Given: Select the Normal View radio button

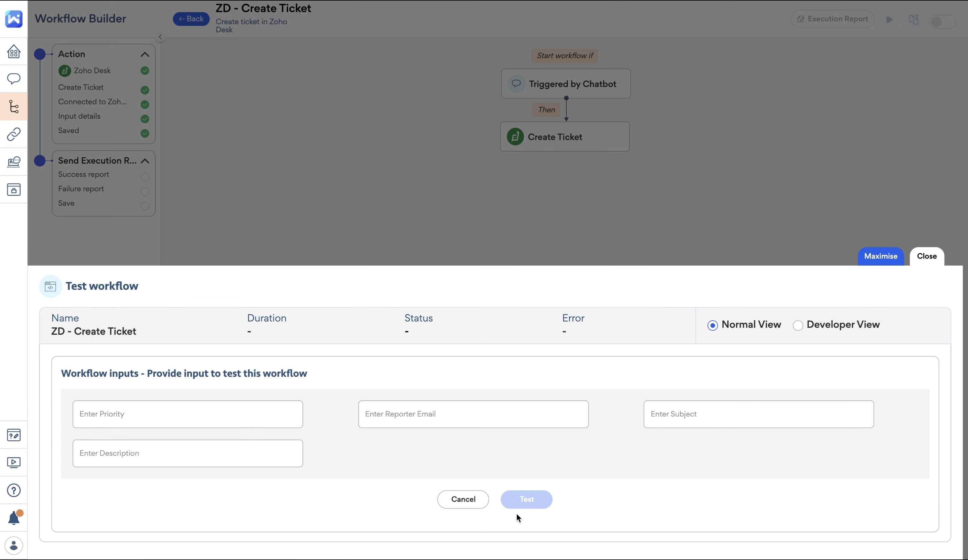Looking at the screenshot, I should pos(712,325).
